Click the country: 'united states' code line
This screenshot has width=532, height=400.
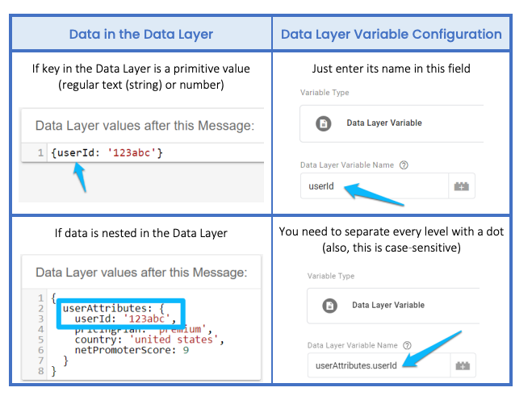coord(149,340)
